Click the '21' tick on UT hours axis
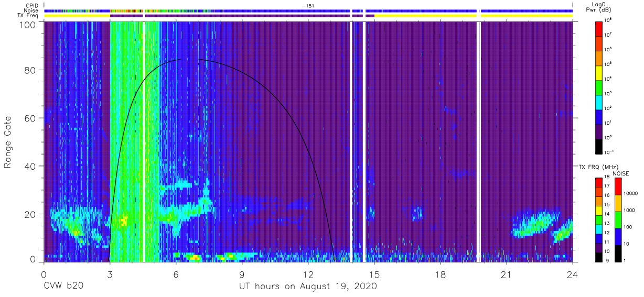 point(507,274)
